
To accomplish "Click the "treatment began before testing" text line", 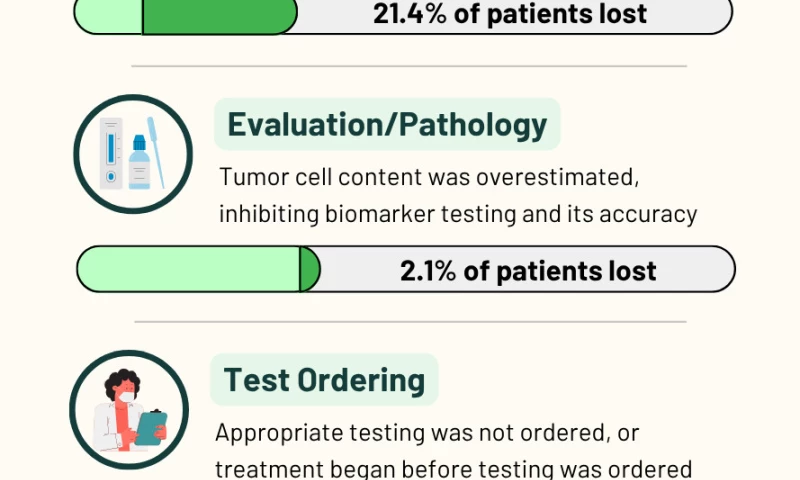I will click(454, 468).
